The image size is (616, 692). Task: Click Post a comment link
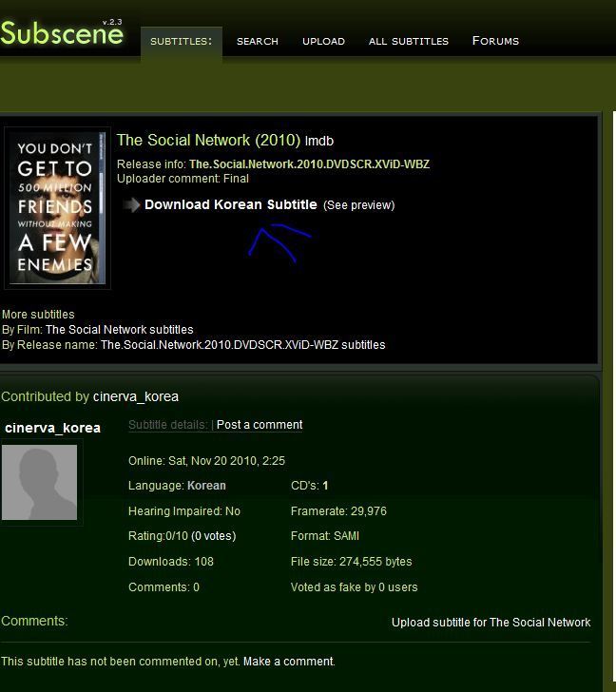click(x=260, y=425)
